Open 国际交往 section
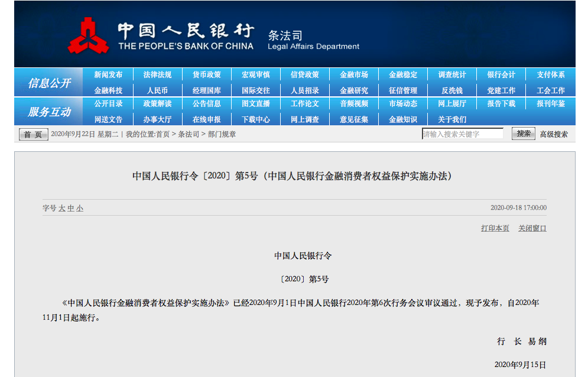Screen dimensions: 588x377 point(256,90)
